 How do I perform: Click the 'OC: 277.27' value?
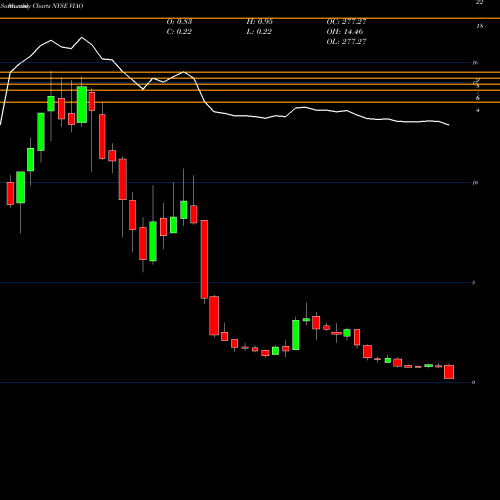[346, 22]
